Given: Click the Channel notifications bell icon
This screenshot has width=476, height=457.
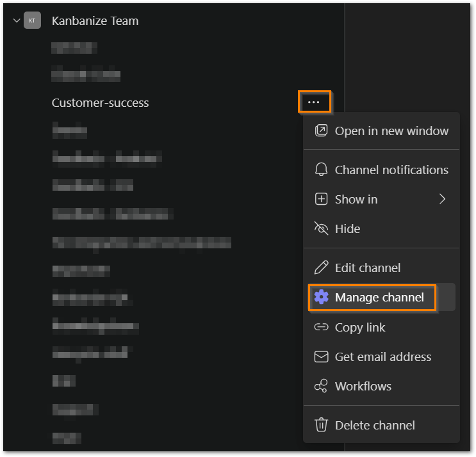Looking at the screenshot, I should click(321, 170).
